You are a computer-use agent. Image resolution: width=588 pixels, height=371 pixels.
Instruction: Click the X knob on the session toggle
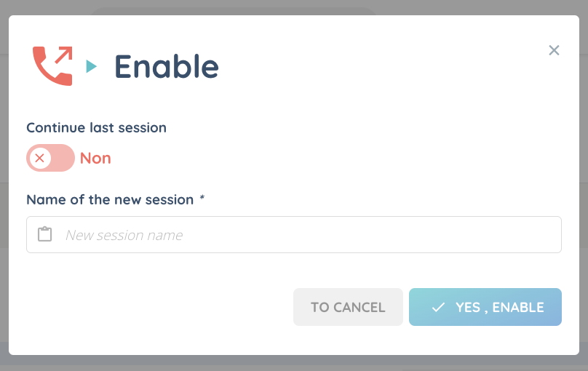(x=40, y=158)
